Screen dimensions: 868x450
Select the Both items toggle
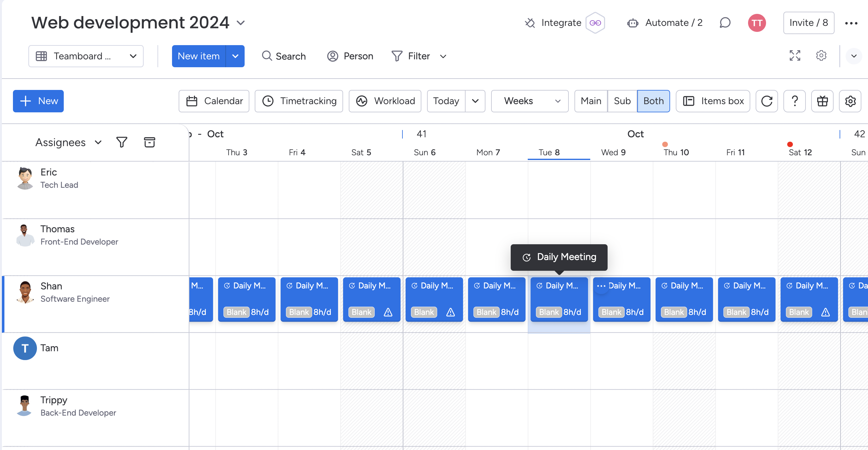pos(653,101)
